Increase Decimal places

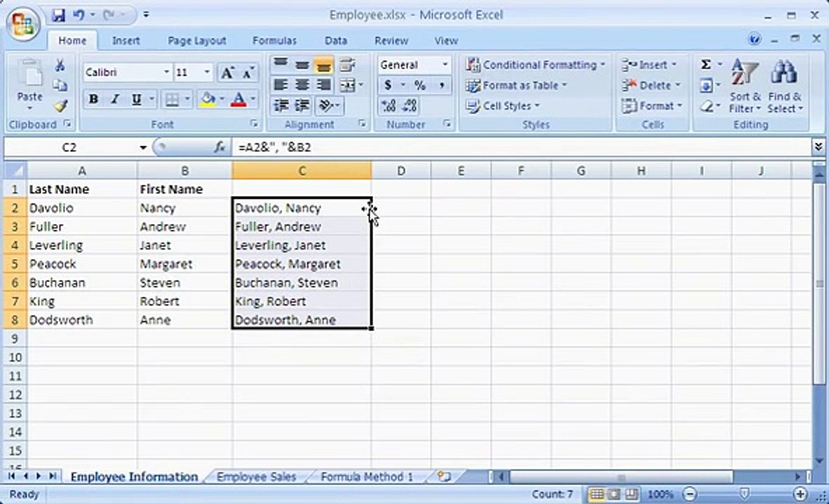389,106
